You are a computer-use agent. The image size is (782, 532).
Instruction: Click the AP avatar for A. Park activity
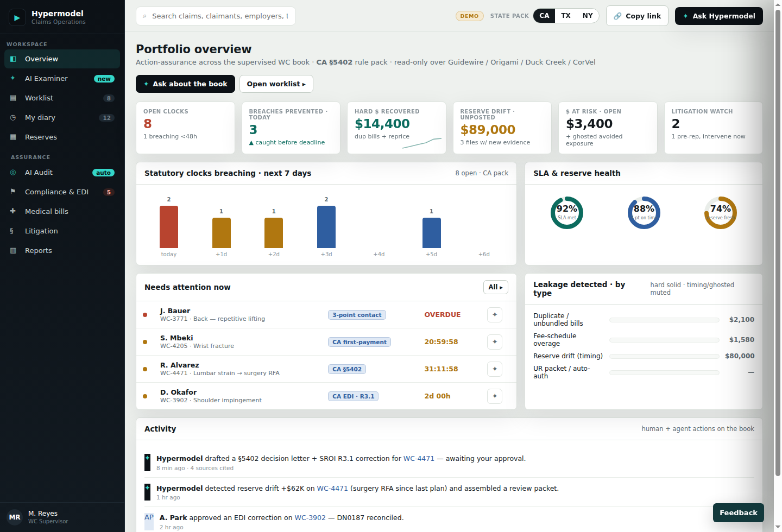pos(149,521)
